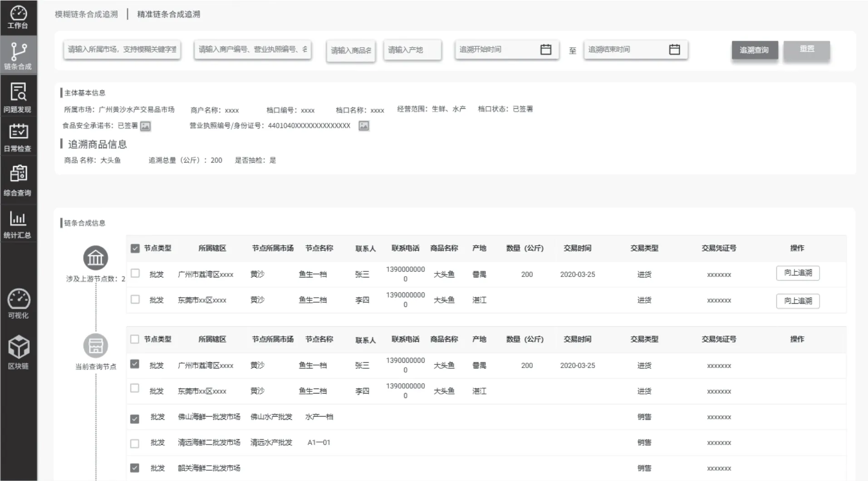Screen dimensions: 868x481
Task: Uncheck current node row 广州市荔湾区 张三
Action: coord(134,364)
